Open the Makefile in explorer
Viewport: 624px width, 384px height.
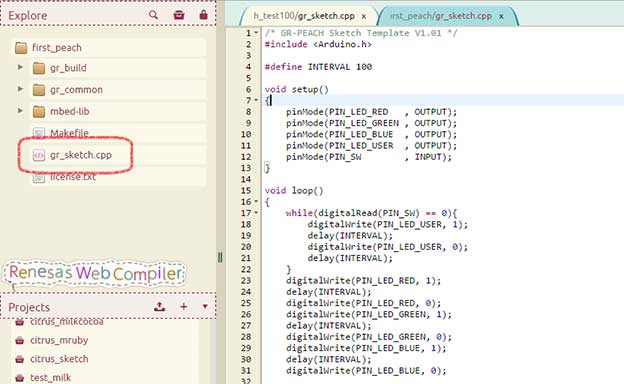coord(69,133)
